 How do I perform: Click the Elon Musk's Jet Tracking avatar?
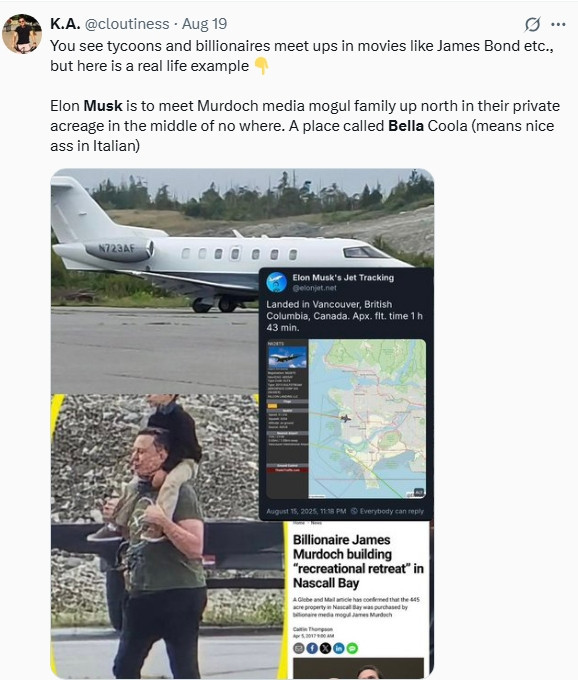(x=277, y=282)
